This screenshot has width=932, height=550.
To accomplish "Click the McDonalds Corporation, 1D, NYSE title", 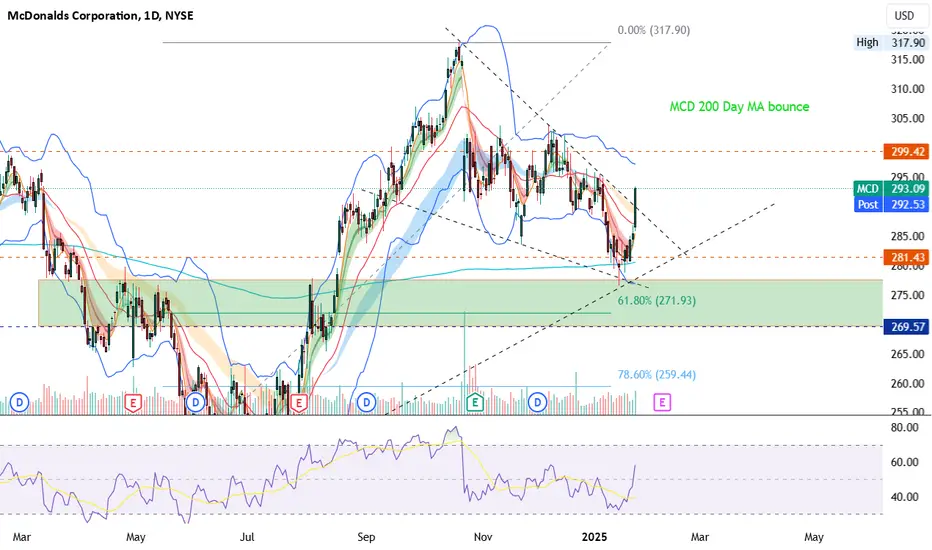I will tap(100, 16).
